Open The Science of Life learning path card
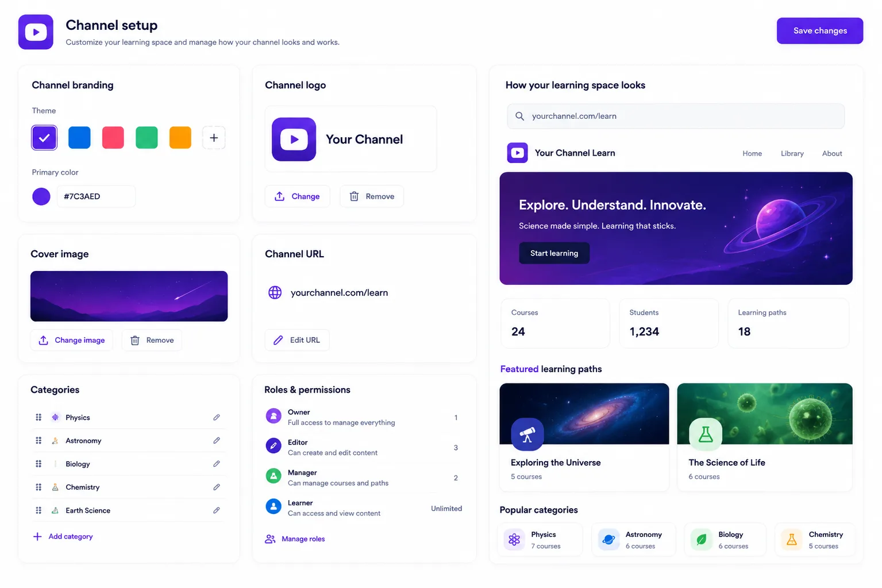Viewport: 882px width, 588px height. [765, 437]
